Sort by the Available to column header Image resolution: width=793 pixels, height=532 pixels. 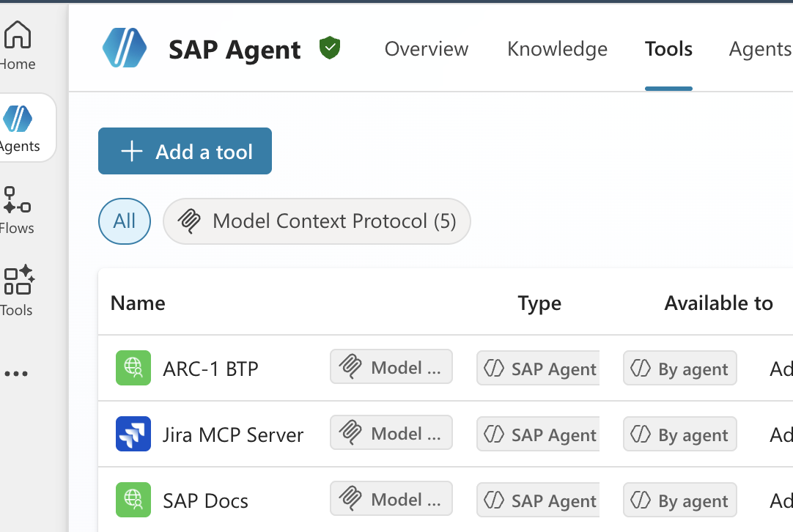click(x=719, y=303)
